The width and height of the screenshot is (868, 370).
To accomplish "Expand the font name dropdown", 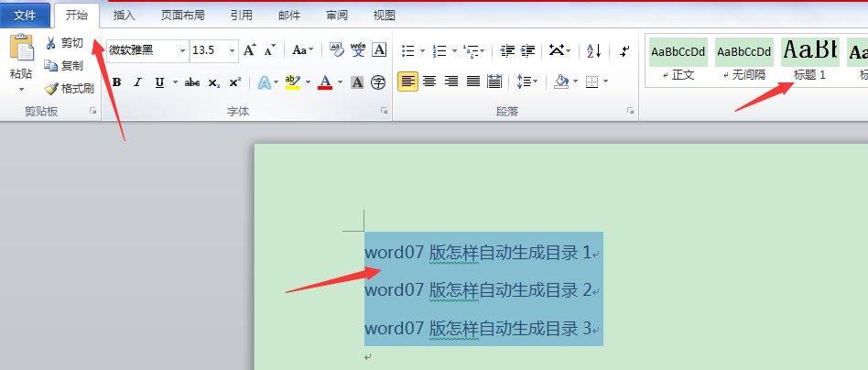I will [x=183, y=50].
